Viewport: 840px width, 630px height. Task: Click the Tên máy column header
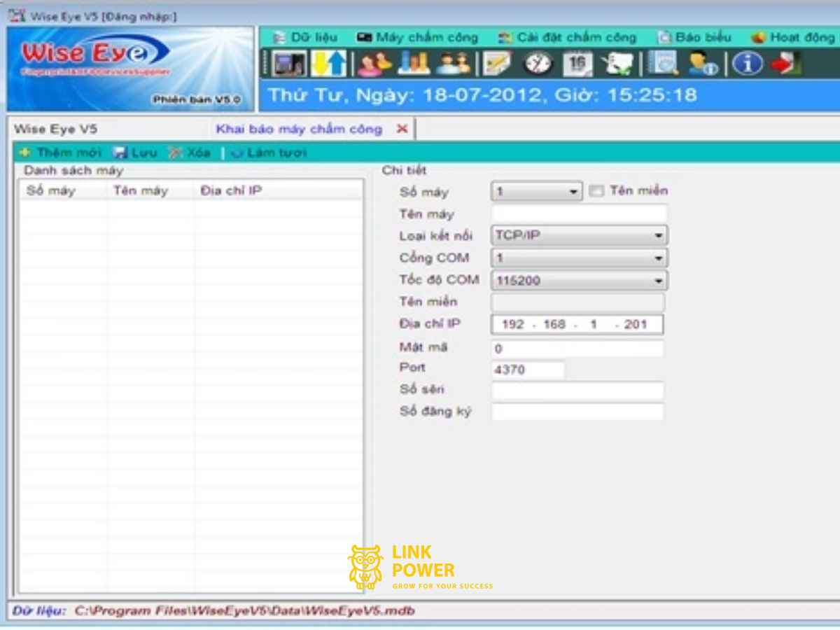coord(150,190)
